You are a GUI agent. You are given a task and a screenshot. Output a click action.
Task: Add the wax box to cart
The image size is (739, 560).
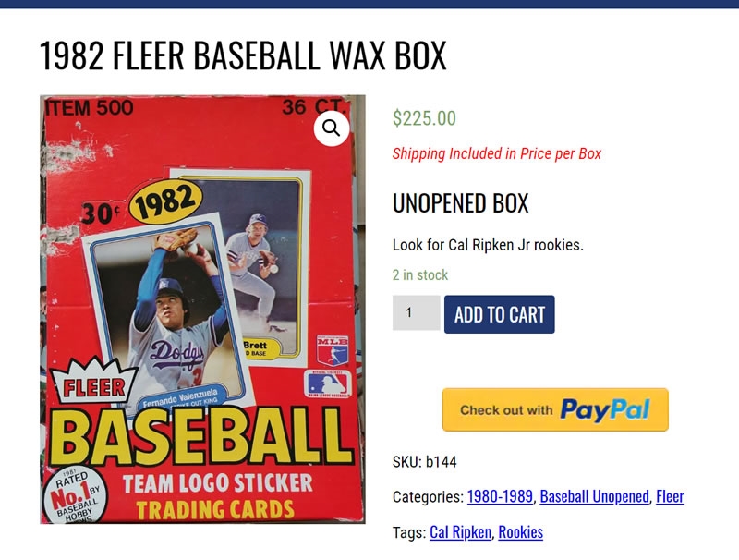tap(499, 314)
